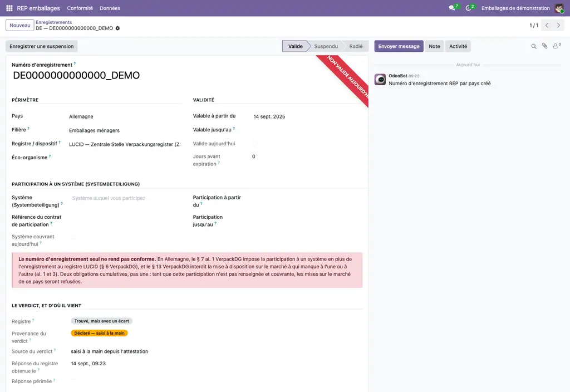570x392 pixels.
Task: Click the Enregistrements breadcrumb link
Action: (x=53, y=22)
